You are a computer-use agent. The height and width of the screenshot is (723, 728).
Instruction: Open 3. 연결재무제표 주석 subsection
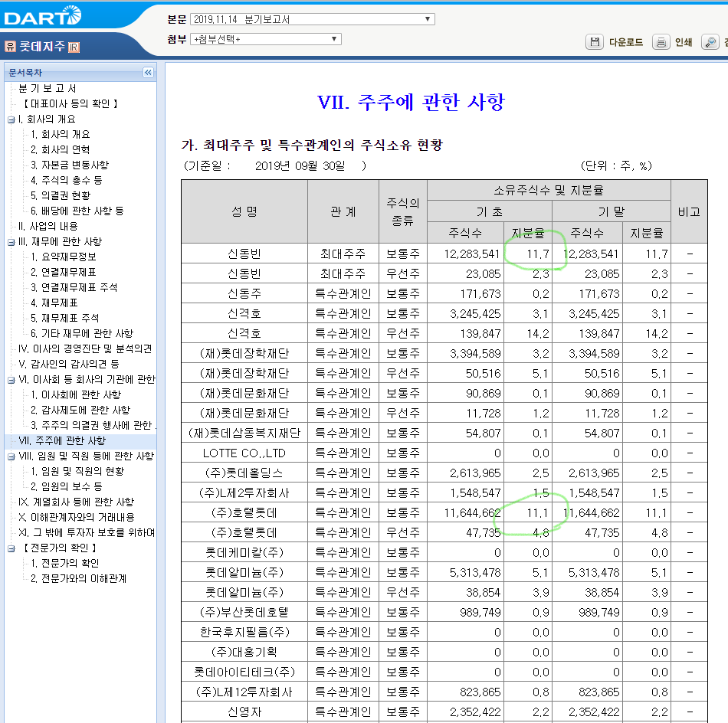coord(74,287)
